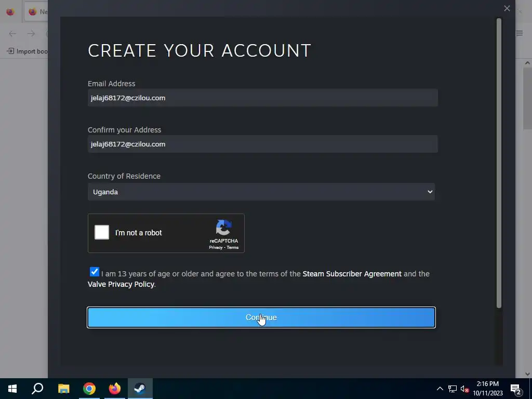
Task: Open the Steam Subscriber Agreement link
Action: pyautogui.click(x=352, y=274)
